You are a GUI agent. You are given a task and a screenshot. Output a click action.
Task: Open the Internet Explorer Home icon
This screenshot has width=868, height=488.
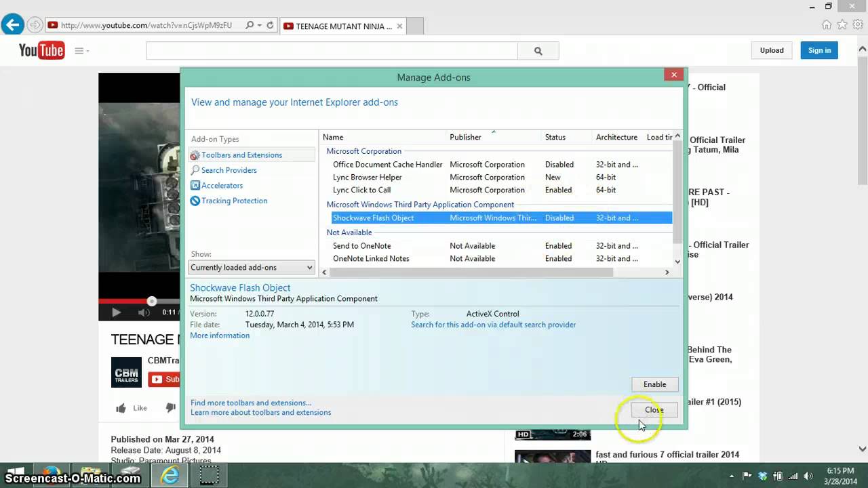point(827,25)
